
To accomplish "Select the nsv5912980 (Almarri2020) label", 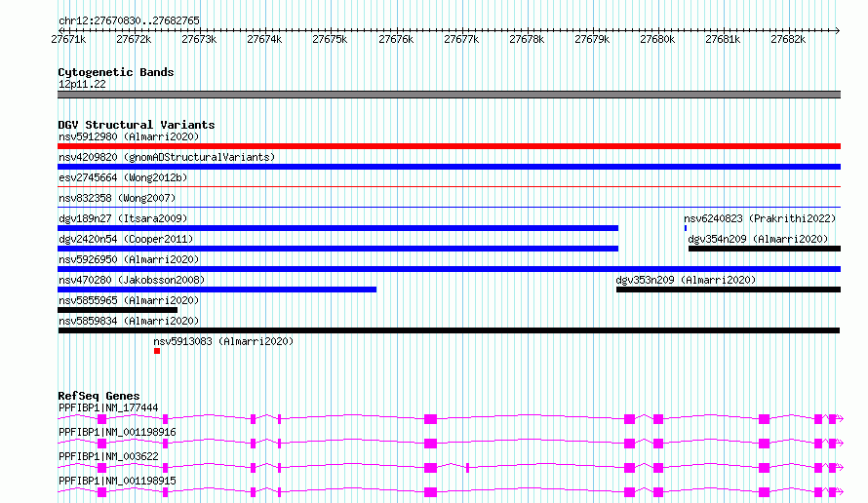I will pos(129,136).
